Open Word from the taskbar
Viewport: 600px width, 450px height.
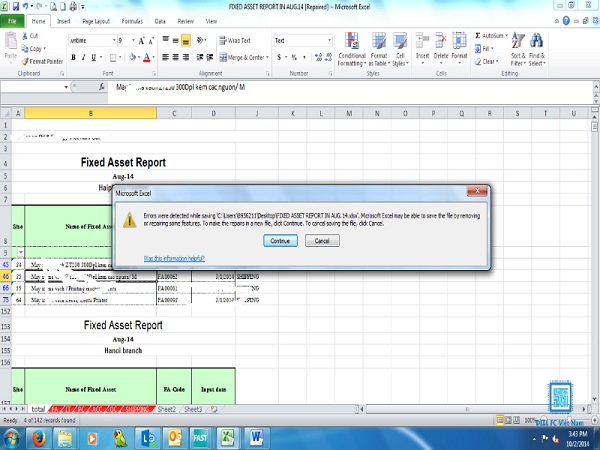tap(256, 438)
